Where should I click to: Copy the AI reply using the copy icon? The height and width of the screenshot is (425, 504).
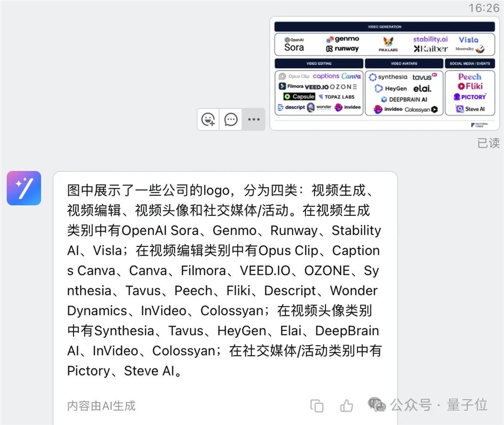click(317, 405)
